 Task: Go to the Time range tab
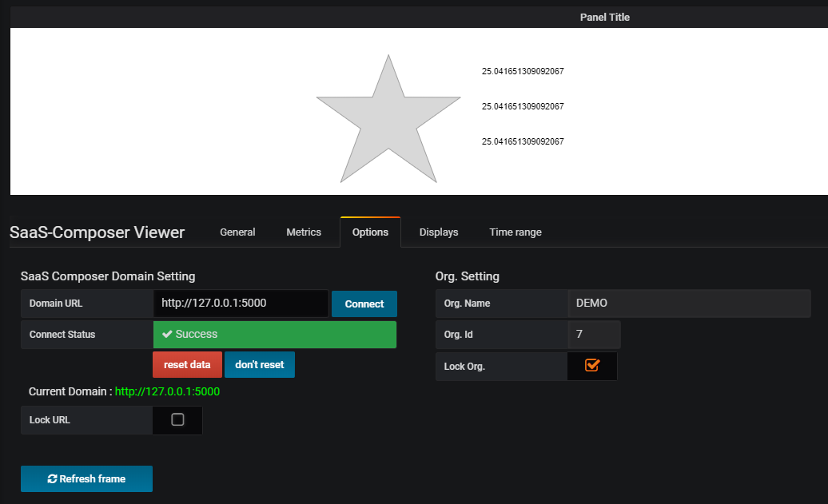pos(516,232)
